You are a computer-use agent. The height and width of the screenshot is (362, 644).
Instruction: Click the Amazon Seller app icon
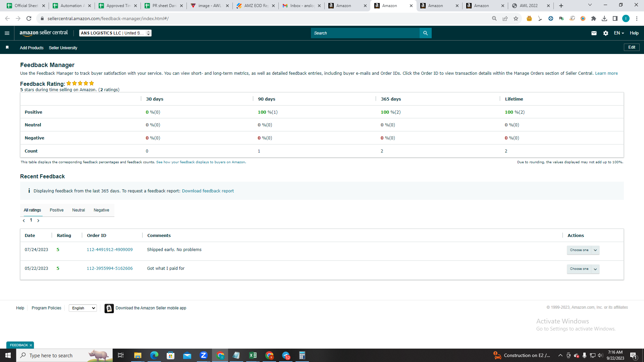[109, 308]
